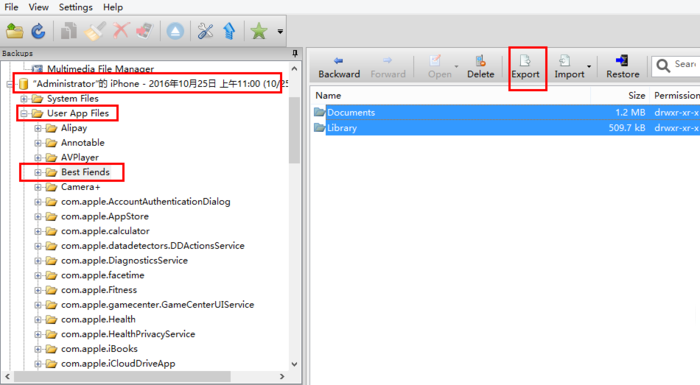This screenshot has width=700, height=385.
Task: Open the File menu
Action: (11, 7)
